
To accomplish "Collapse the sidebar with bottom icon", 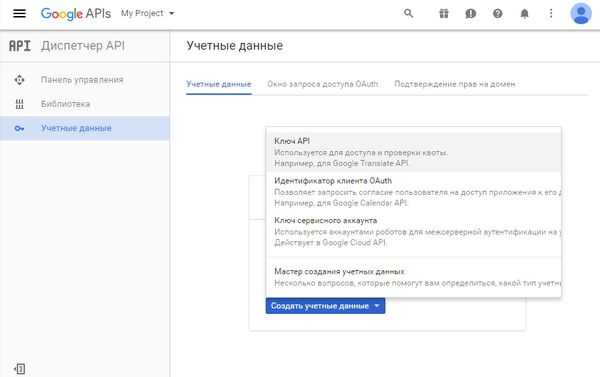I will (20, 369).
